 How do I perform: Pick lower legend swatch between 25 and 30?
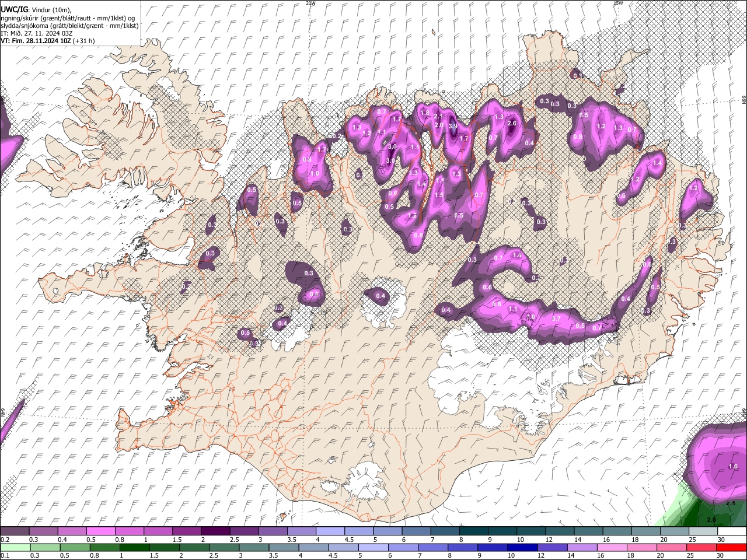tap(701, 547)
